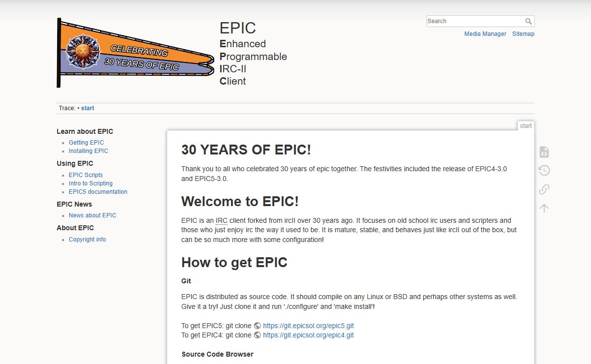
Task: Go to EPIC Scripts page
Action: click(86, 175)
